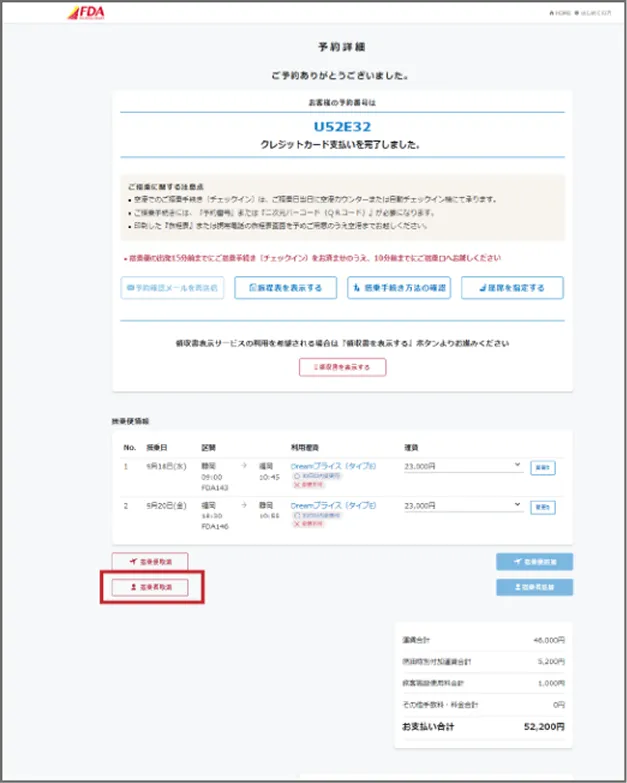
Task: Click the change button on flight row 2
Action: tap(543, 507)
